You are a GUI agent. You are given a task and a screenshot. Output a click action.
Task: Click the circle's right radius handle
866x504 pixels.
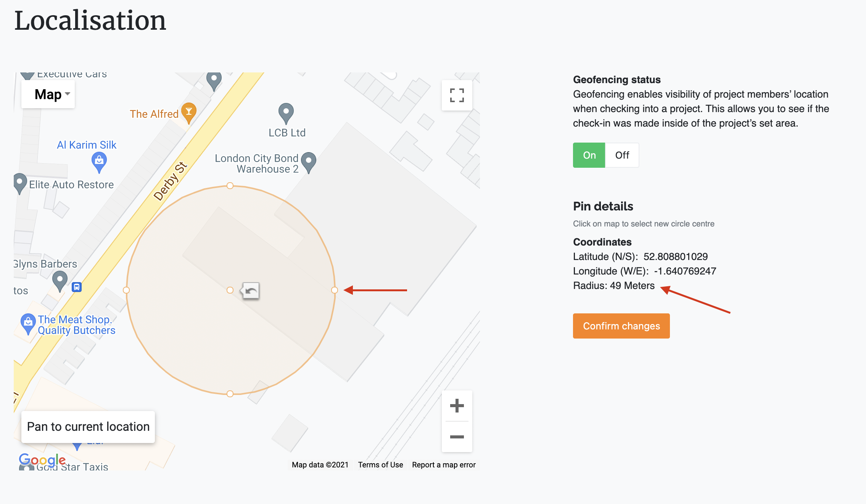[335, 290]
